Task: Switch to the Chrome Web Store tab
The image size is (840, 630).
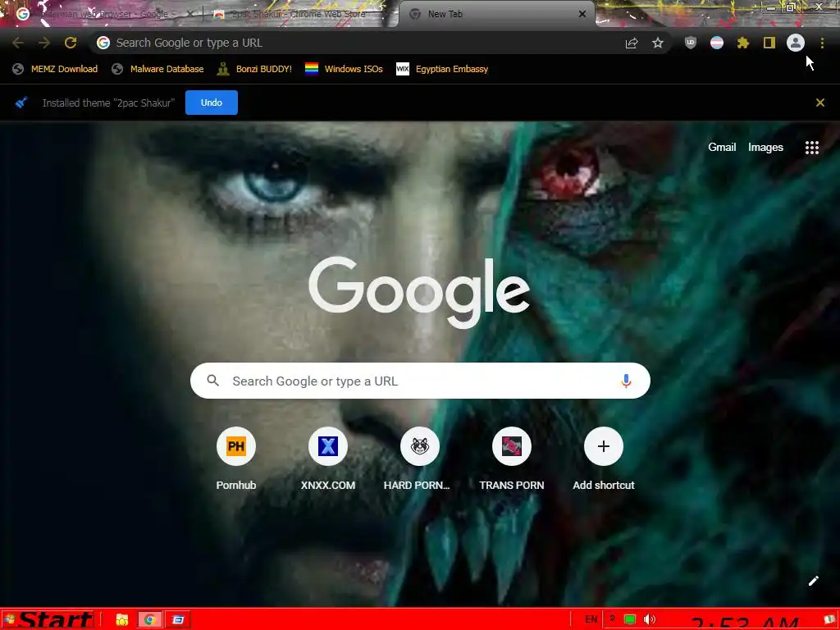Action: (297, 14)
